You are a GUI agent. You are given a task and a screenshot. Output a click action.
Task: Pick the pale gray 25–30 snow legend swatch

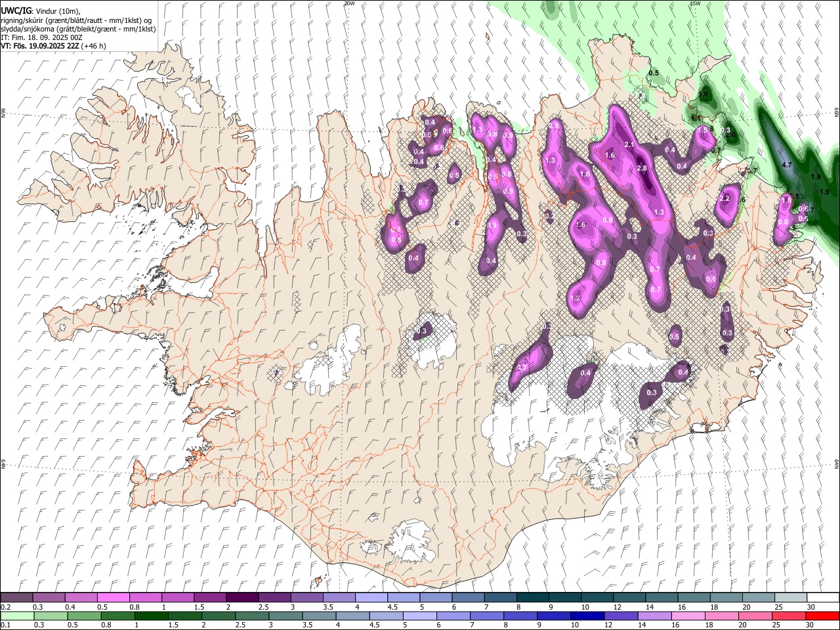coord(791,597)
